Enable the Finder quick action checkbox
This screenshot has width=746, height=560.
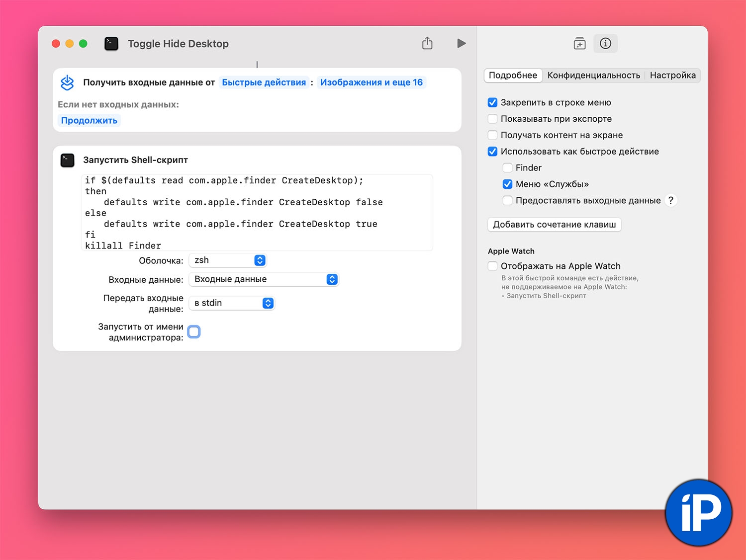point(507,168)
